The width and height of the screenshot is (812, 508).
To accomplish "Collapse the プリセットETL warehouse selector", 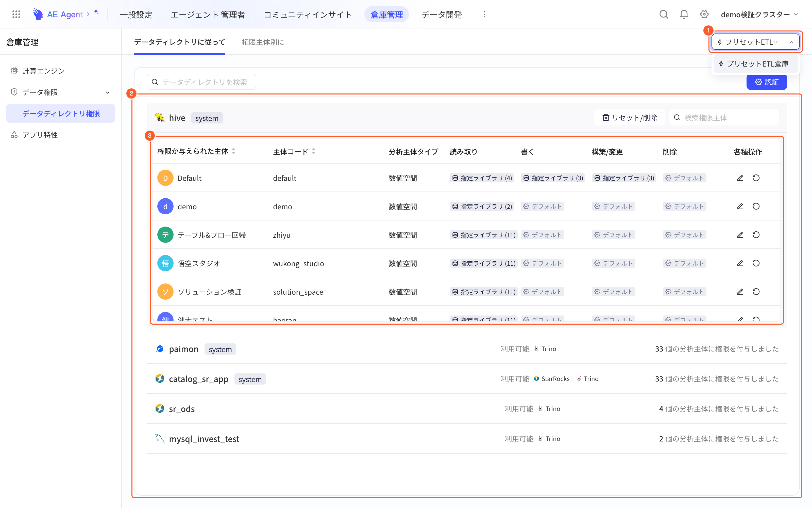I will click(755, 42).
